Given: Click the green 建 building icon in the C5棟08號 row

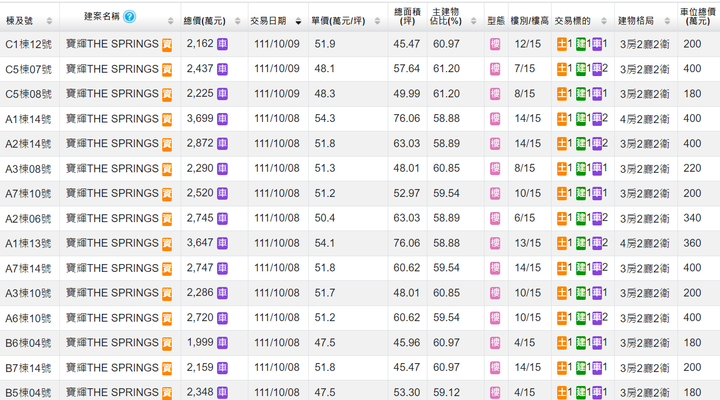Looking at the screenshot, I should coord(581,94).
